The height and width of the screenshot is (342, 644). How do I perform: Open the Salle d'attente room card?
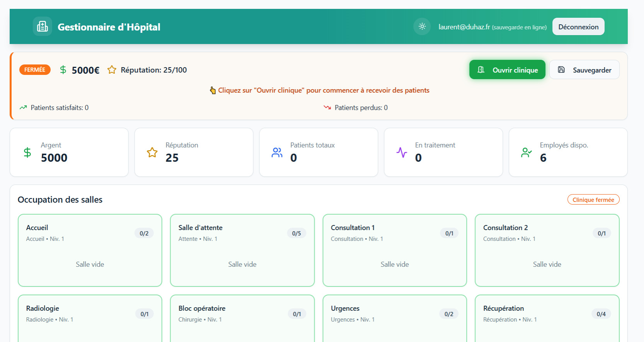click(x=242, y=250)
